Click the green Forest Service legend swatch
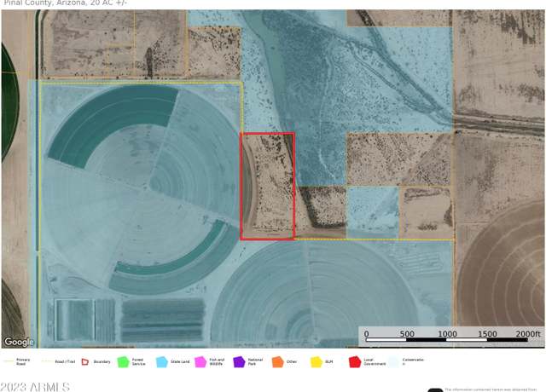 click(x=123, y=361)
